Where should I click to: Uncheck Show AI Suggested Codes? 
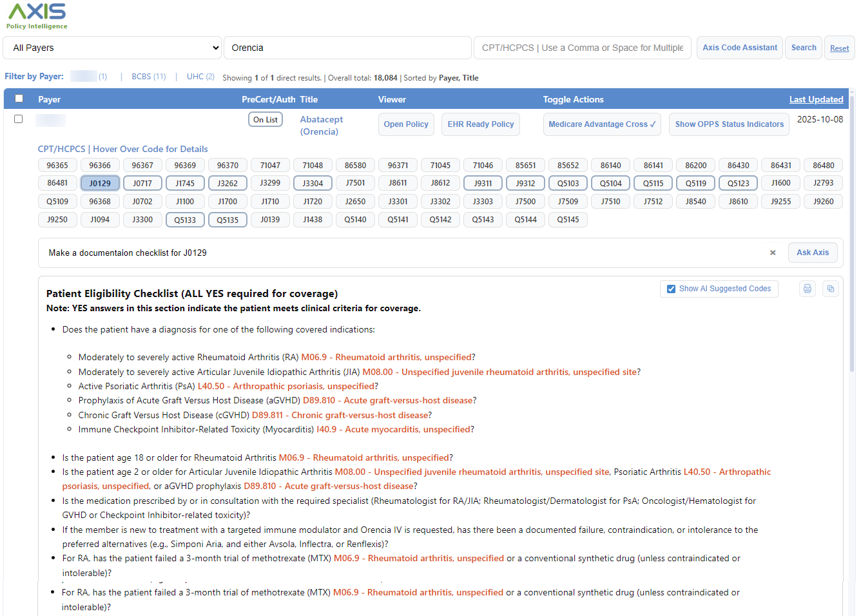pos(671,289)
